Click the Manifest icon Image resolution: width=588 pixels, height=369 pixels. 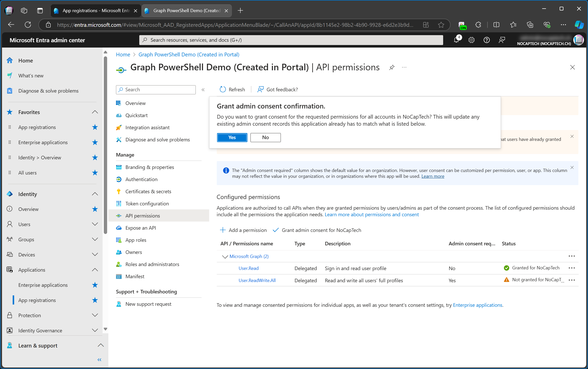(119, 276)
